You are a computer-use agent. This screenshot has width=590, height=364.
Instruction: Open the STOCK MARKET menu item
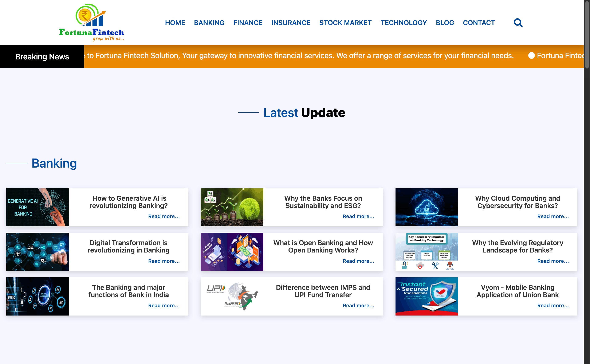(346, 23)
